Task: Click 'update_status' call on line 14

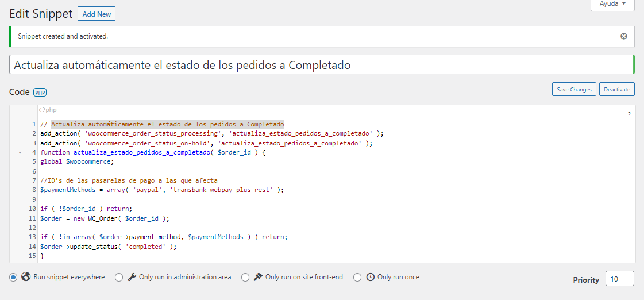Action: (94, 247)
